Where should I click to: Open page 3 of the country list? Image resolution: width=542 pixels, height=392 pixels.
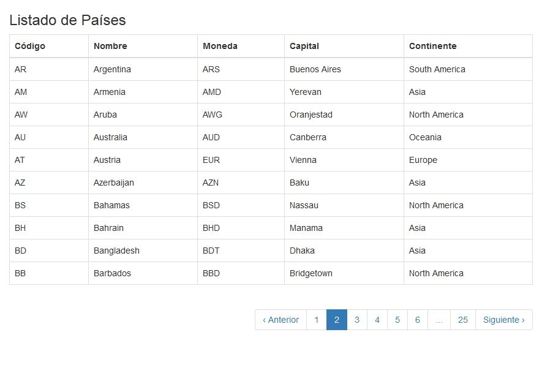click(357, 320)
